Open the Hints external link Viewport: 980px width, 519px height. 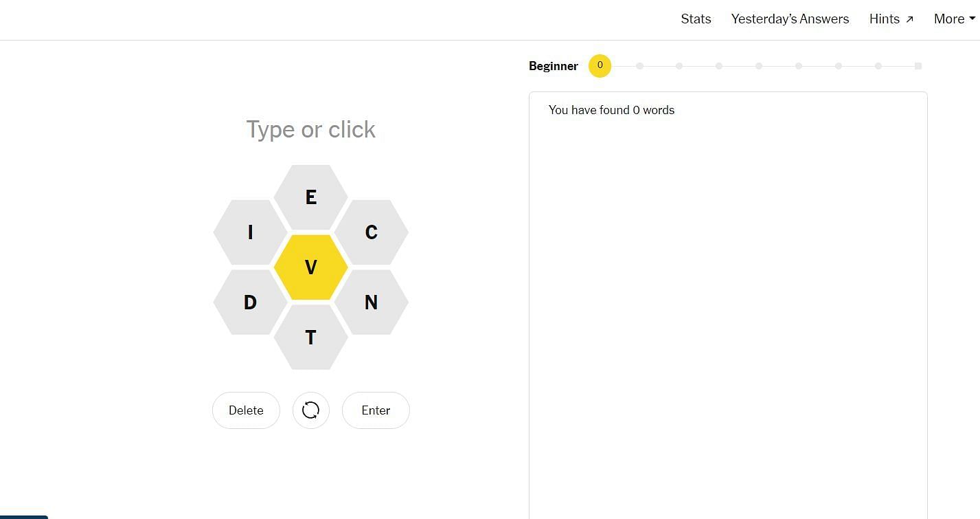coord(891,19)
